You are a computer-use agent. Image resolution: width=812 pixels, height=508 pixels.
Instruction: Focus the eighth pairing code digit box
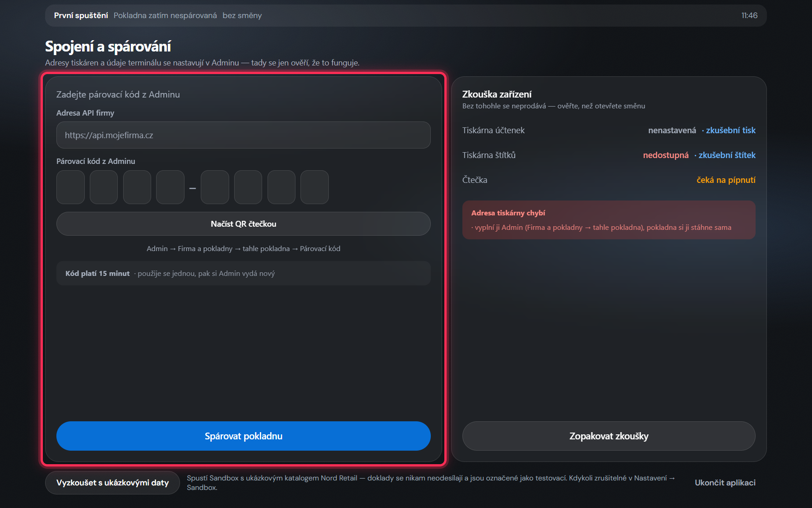pos(314,187)
